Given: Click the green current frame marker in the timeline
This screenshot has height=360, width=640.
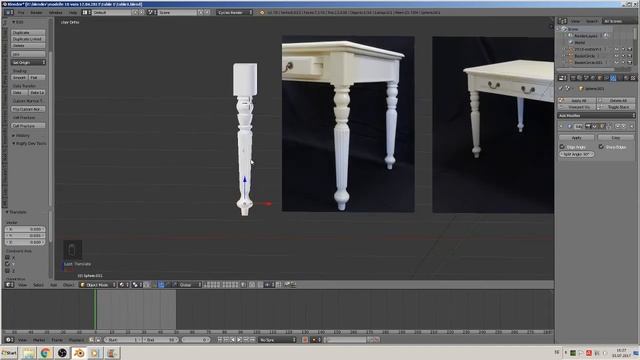Looking at the screenshot, I should click(x=95, y=309).
